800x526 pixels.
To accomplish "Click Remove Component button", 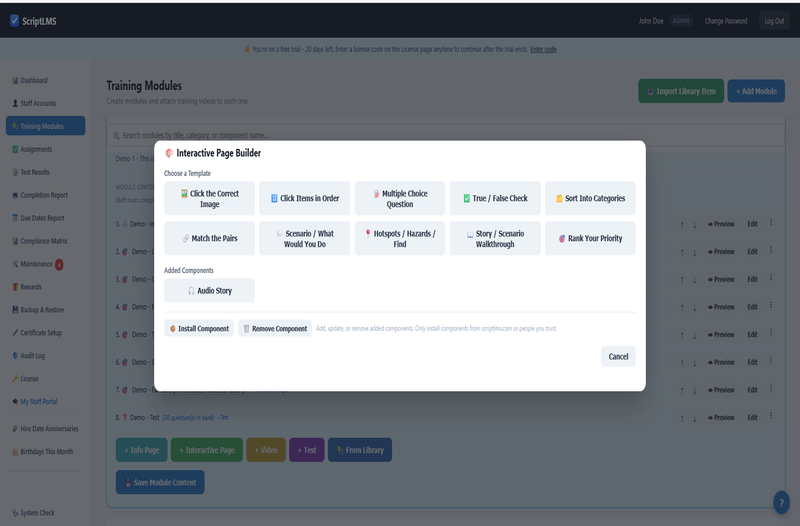I will 275,329.
